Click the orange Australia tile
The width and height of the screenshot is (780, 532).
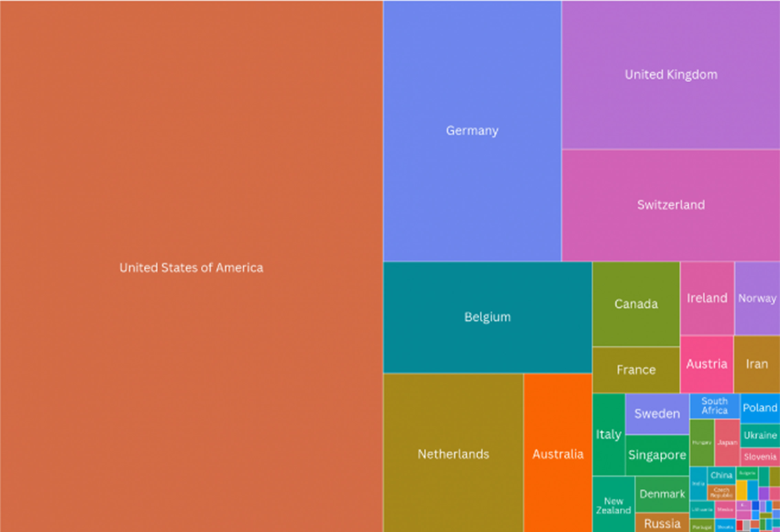(x=558, y=454)
